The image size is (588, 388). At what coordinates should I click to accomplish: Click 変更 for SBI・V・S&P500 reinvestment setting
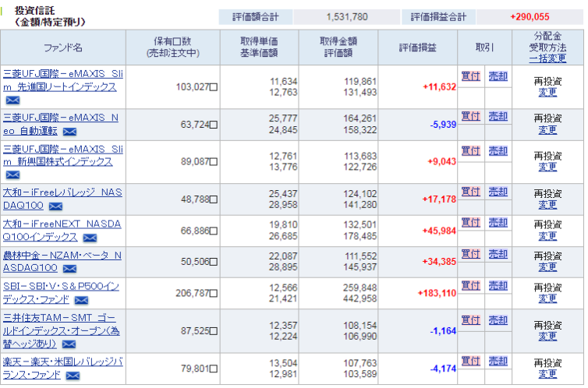pyautogui.click(x=547, y=298)
